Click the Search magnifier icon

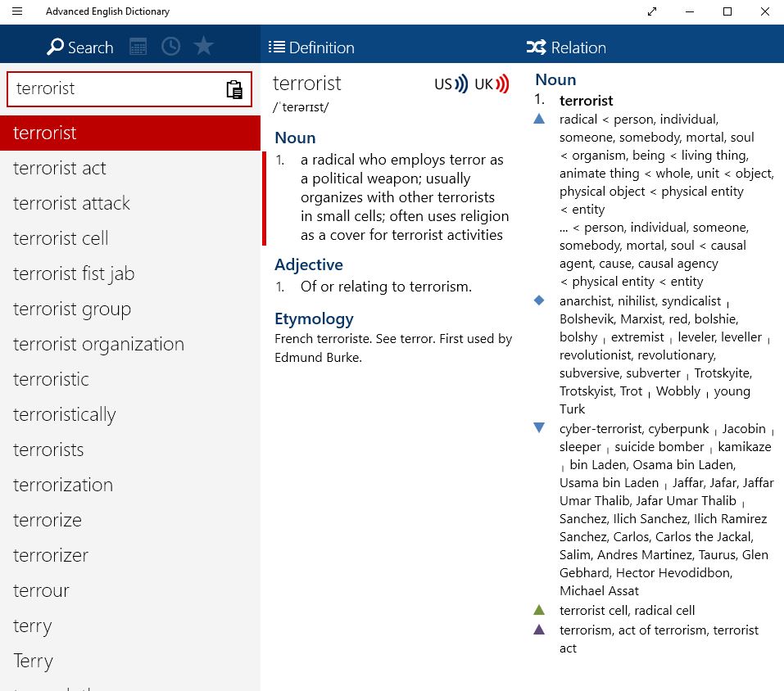pyautogui.click(x=55, y=47)
